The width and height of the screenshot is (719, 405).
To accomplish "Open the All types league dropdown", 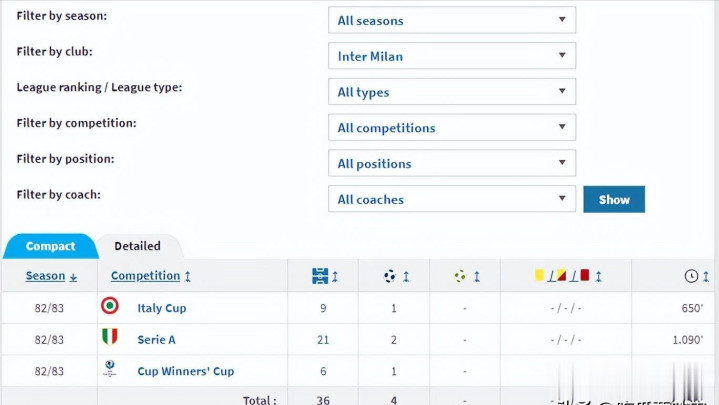I will 452,92.
